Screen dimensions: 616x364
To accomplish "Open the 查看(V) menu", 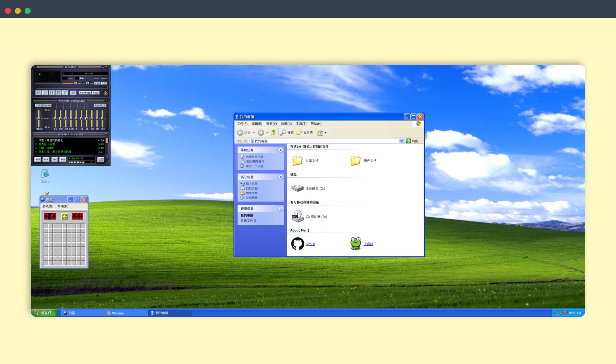I will [x=271, y=124].
